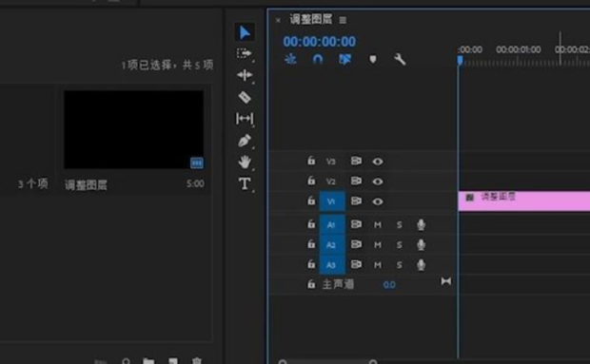Close the 调整图层 sequence tab
The width and height of the screenshot is (590, 364).
pos(278,20)
